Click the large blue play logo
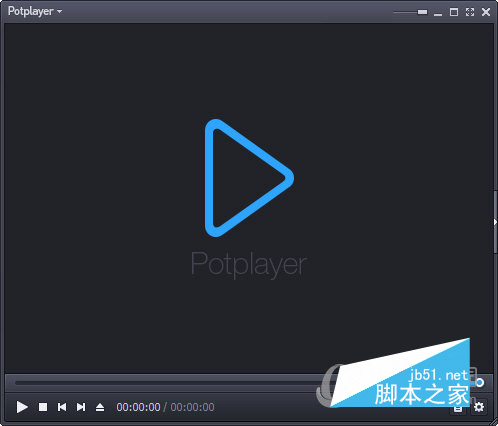Image resolution: width=498 pixels, height=426 pixels. pyautogui.click(x=249, y=178)
